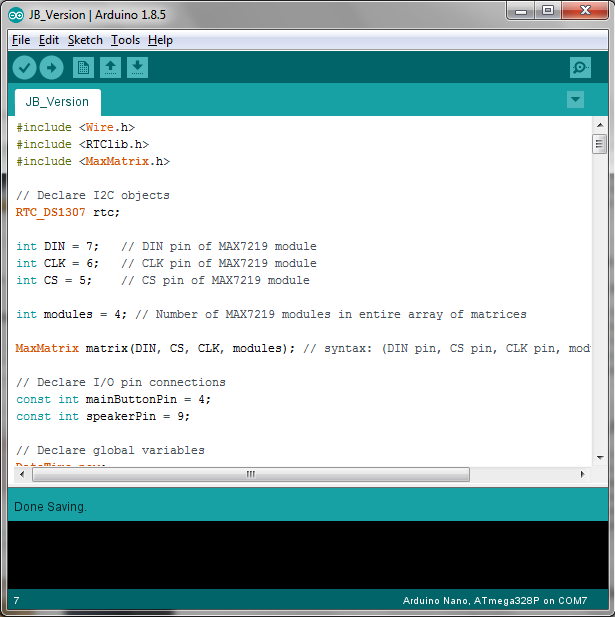Open the Edit menu
This screenshot has width=615, height=617.
click(x=49, y=40)
